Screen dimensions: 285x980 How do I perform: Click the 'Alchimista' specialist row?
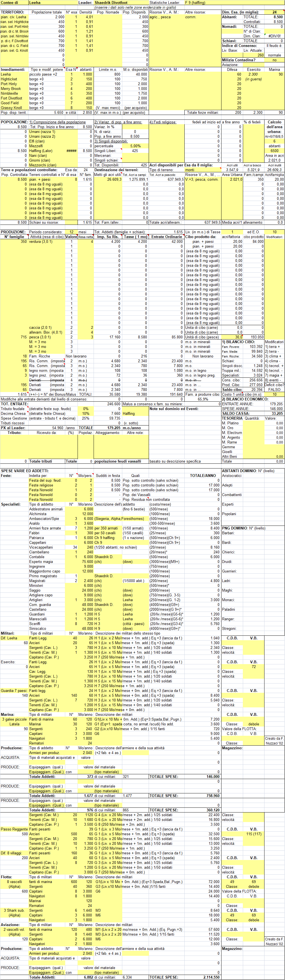click(x=38, y=514)
